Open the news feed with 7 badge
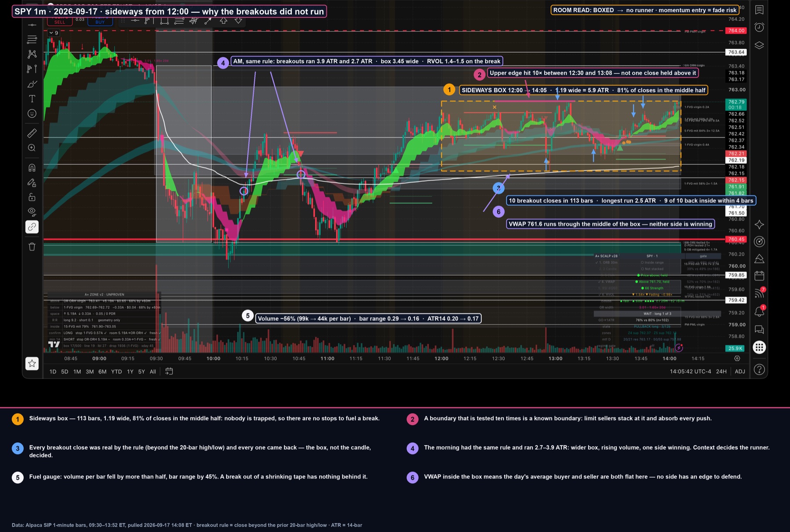Image resolution: width=790 pixels, height=532 pixels. click(x=759, y=293)
